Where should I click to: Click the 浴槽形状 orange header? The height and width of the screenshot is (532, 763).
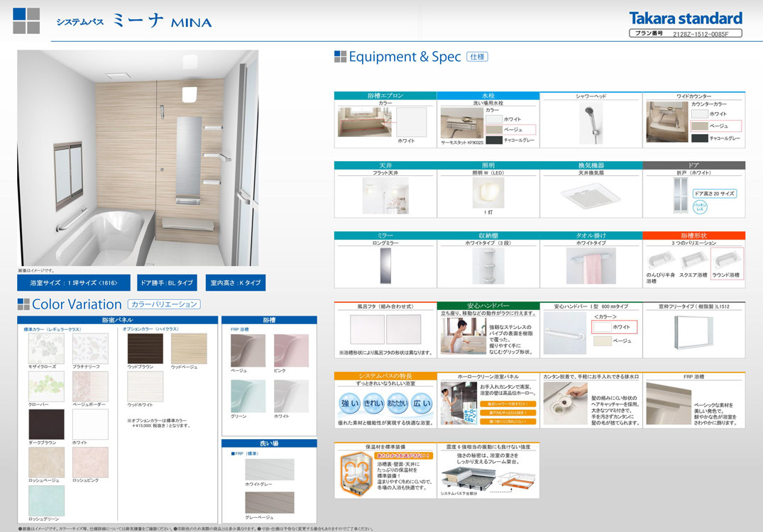pos(694,235)
